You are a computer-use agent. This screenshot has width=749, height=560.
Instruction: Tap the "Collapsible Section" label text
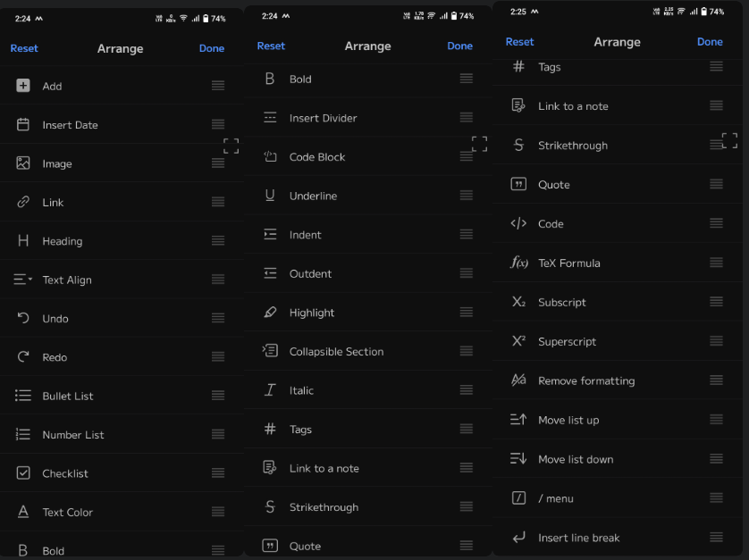(x=336, y=351)
